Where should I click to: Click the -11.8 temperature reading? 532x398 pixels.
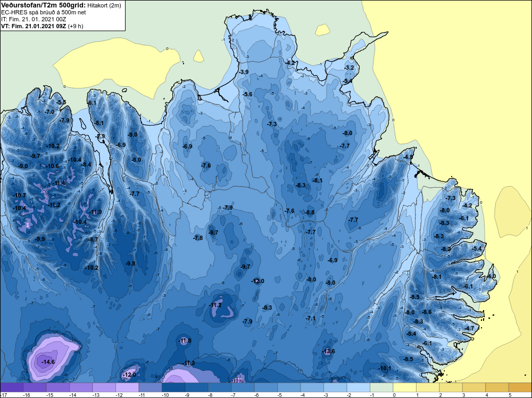click(185, 341)
